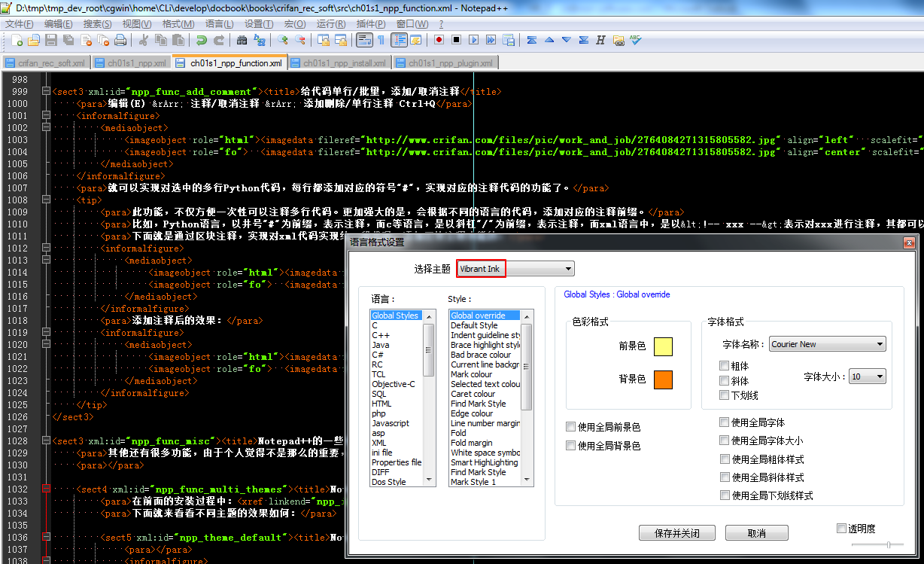Collapse the fold marker at line 999
924x564 pixels.
pos(46,92)
